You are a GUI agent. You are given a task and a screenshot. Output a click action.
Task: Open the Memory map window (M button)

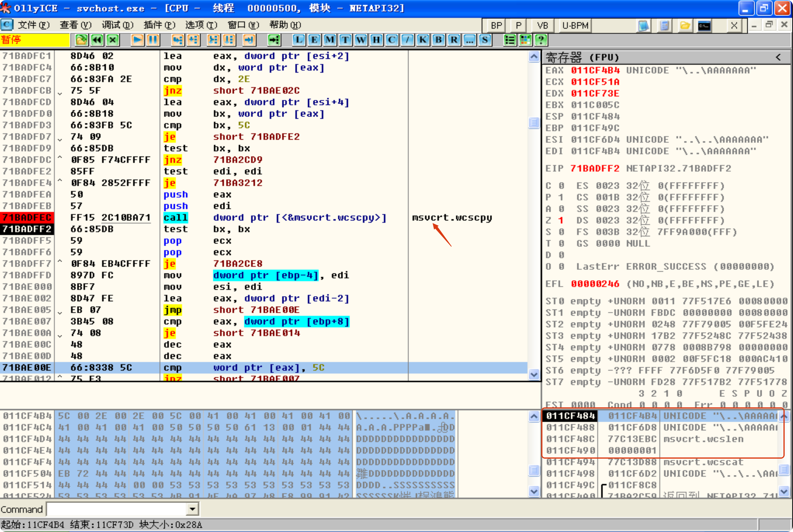(330, 40)
